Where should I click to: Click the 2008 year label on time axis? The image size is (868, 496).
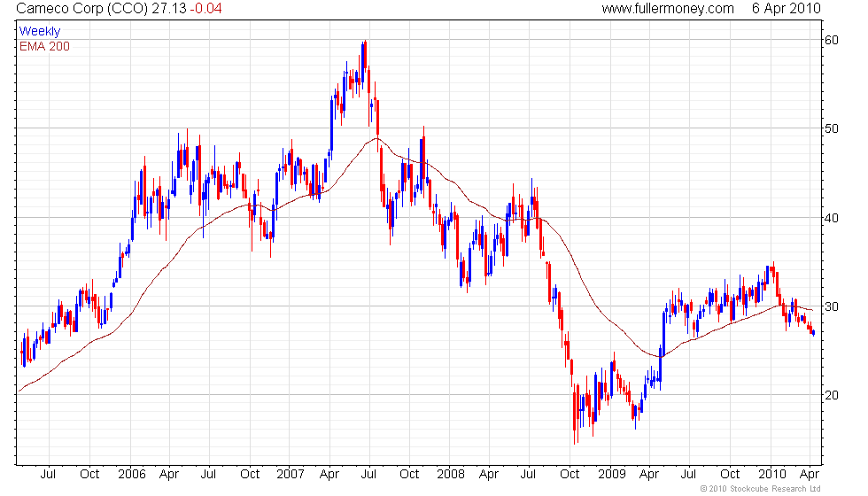click(451, 474)
